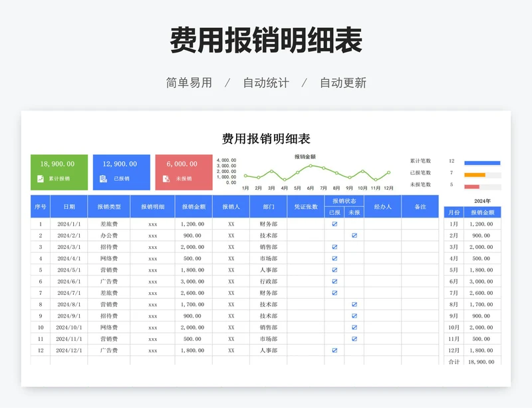Click the 未报销 document icon in red card

pos(166,178)
